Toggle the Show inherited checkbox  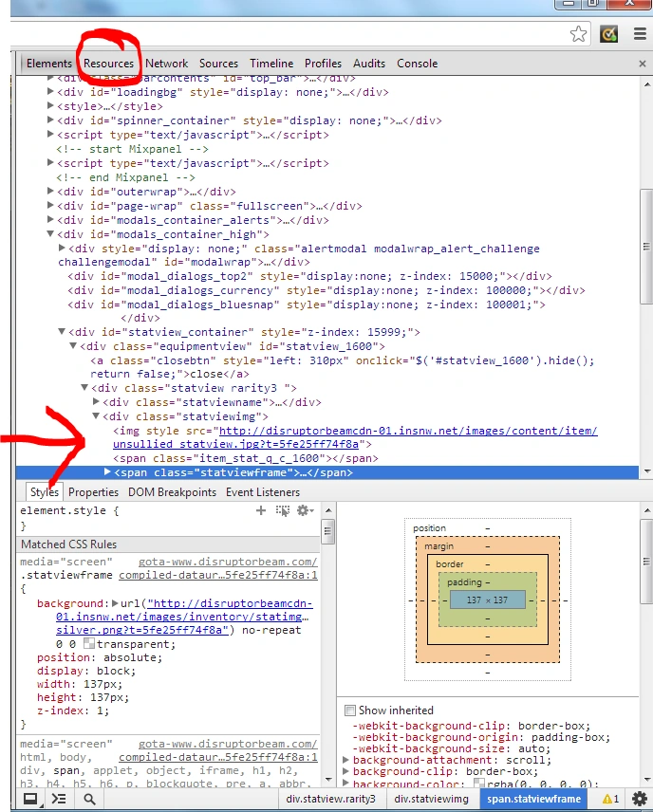(350, 710)
